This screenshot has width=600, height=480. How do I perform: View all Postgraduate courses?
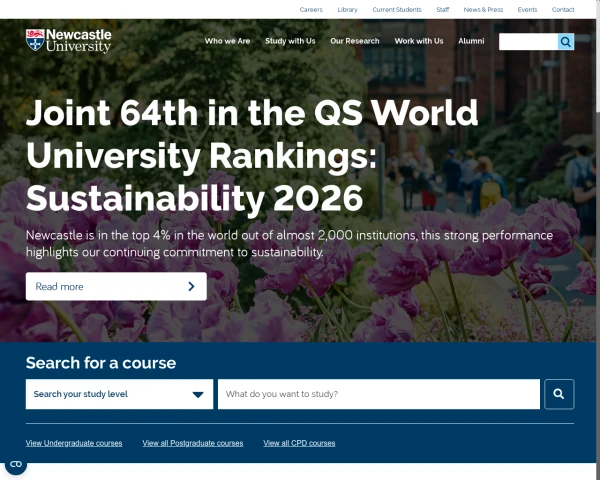(193, 443)
